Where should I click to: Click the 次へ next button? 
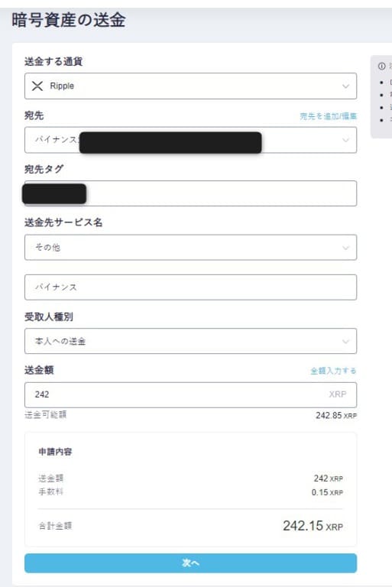(x=190, y=563)
